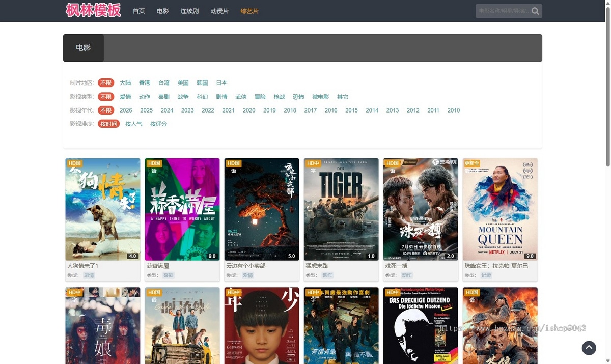Open the 人狗情未了1 poster

pos(103,209)
